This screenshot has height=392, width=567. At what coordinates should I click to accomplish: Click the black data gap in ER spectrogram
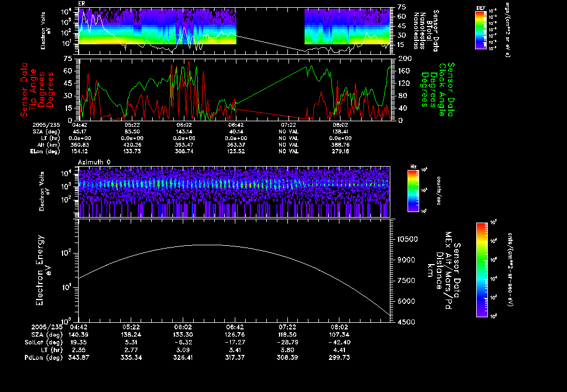pyautogui.click(x=270, y=31)
